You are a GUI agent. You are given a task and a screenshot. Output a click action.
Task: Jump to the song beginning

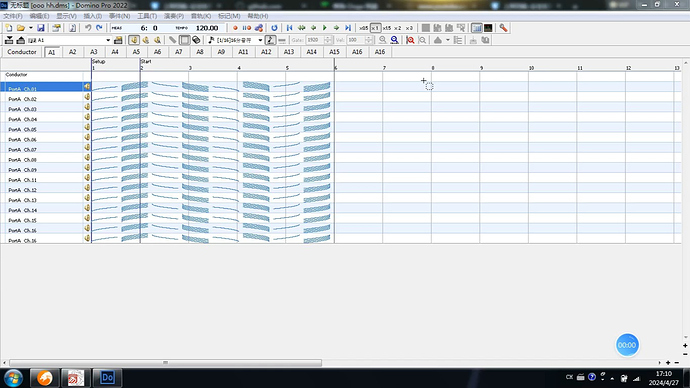coord(290,28)
